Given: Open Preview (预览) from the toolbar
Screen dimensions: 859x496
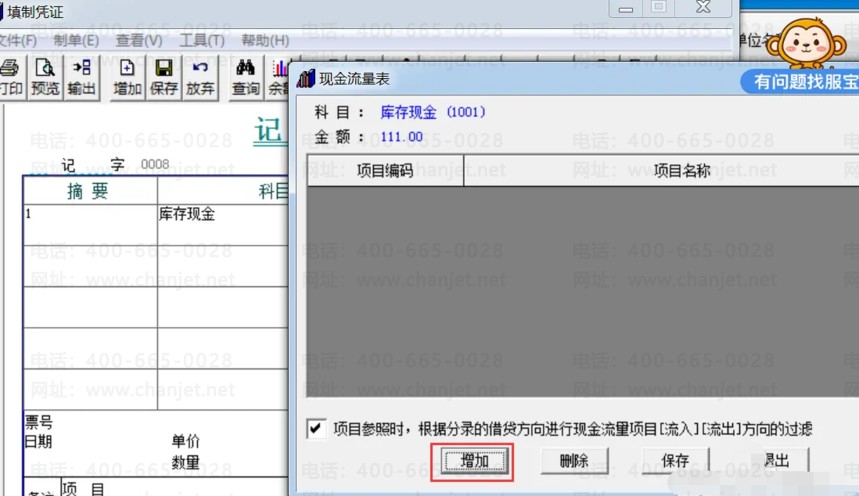Looking at the screenshot, I should coord(45,77).
